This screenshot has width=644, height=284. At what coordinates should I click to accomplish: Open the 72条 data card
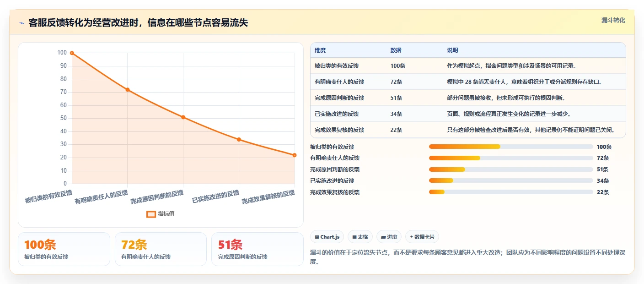pos(161,249)
